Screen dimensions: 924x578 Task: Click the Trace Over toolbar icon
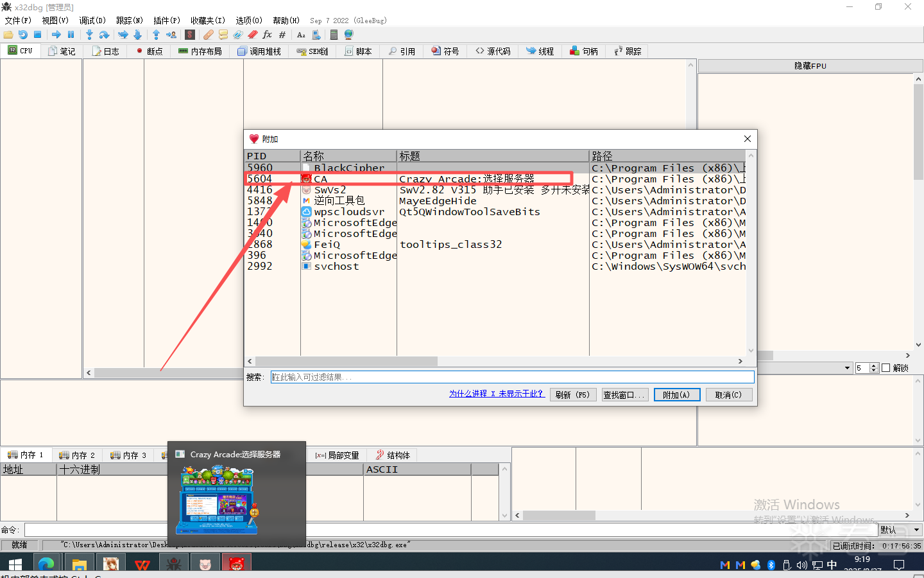[137, 35]
